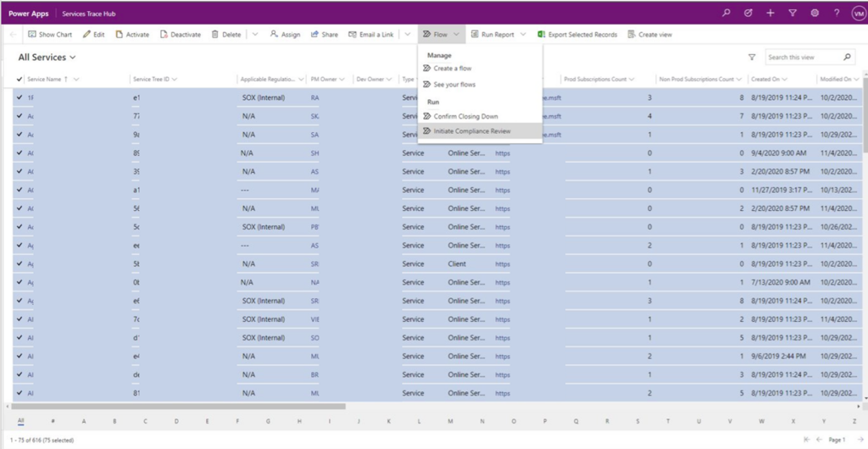
Task: Open PM Owner link VIE
Action: [315, 319]
